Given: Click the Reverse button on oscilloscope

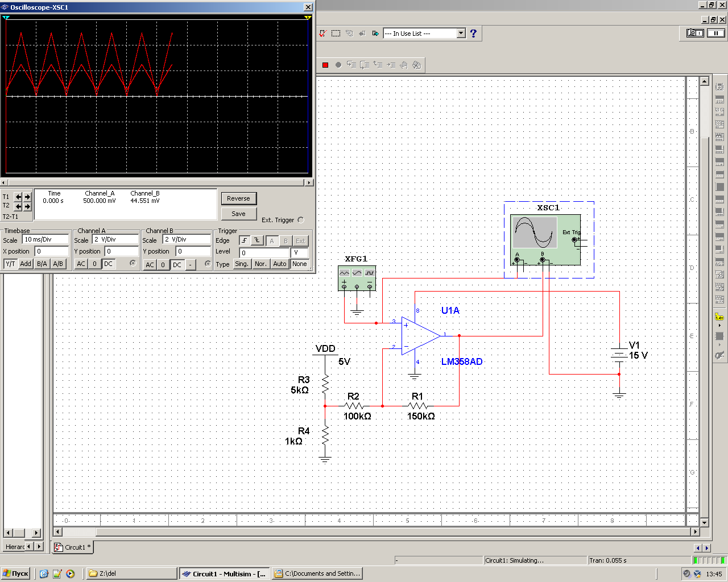Looking at the screenshot, I should [238, 198].
